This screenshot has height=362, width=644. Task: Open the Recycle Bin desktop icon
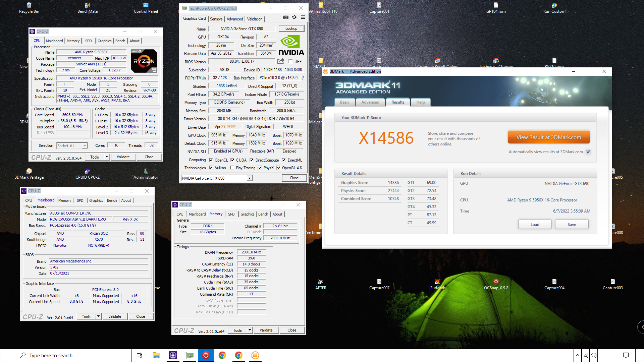29,7
